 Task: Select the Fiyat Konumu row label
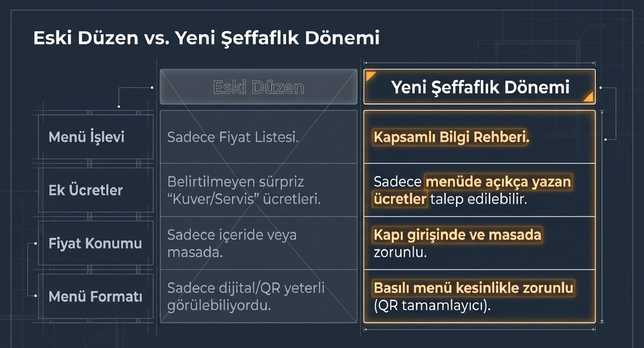tap(95, 243)
